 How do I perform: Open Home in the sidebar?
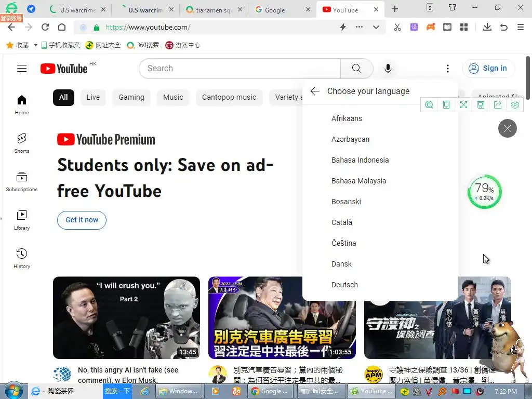coord(22,105)
